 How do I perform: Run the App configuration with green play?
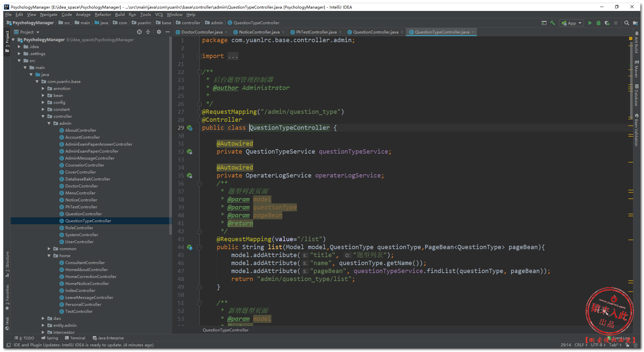click(590, 23)
